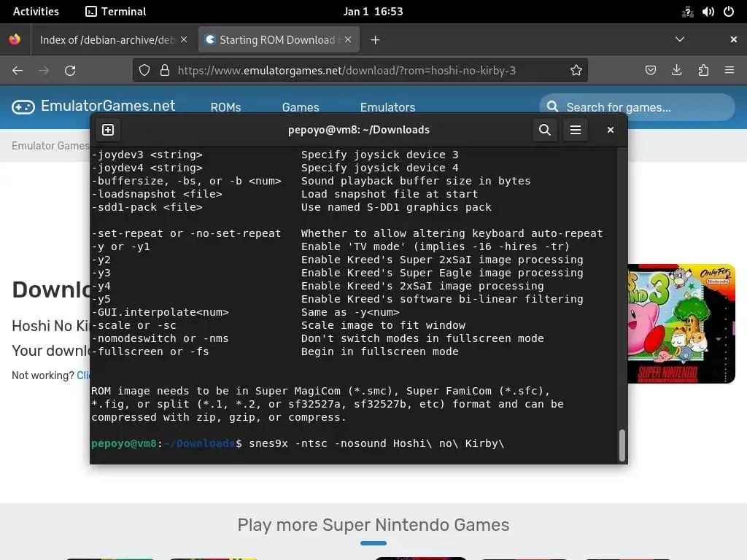Open EmulatorGames.net home logo
The image size is (747, 560).
coord(94,106)
